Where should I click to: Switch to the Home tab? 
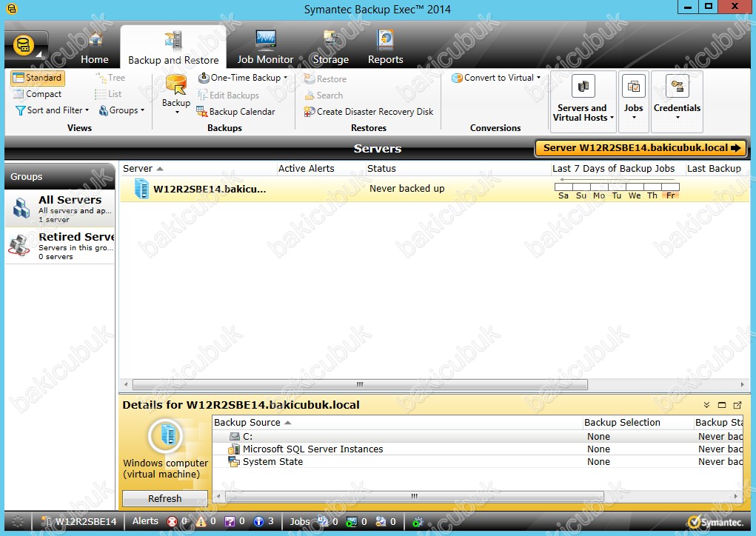click(95, 49)
